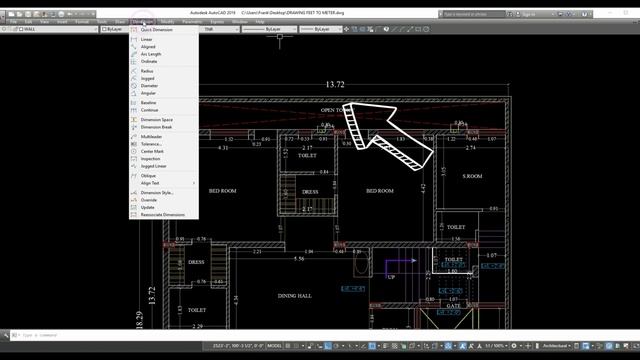
Task: Select the Oblique dimension icon
Action: 134,176
